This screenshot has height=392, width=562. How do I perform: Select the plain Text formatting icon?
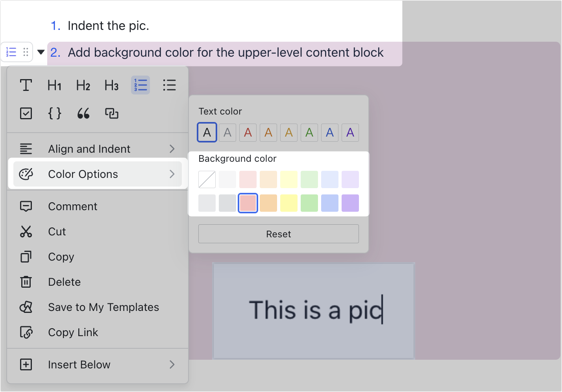pyautogui.click(x=26, y=85)
